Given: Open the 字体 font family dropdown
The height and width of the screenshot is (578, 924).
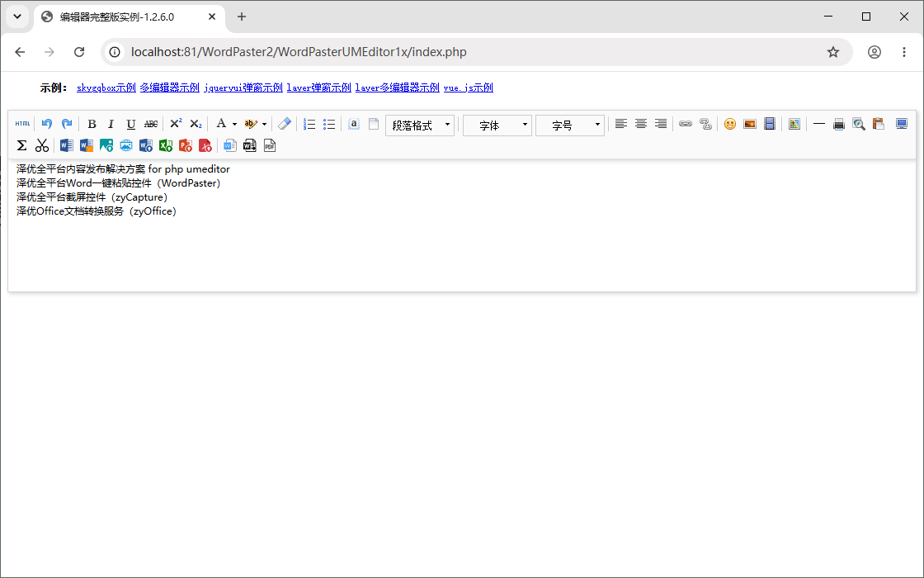Looking at the screenshot, I should click(497, 125).
